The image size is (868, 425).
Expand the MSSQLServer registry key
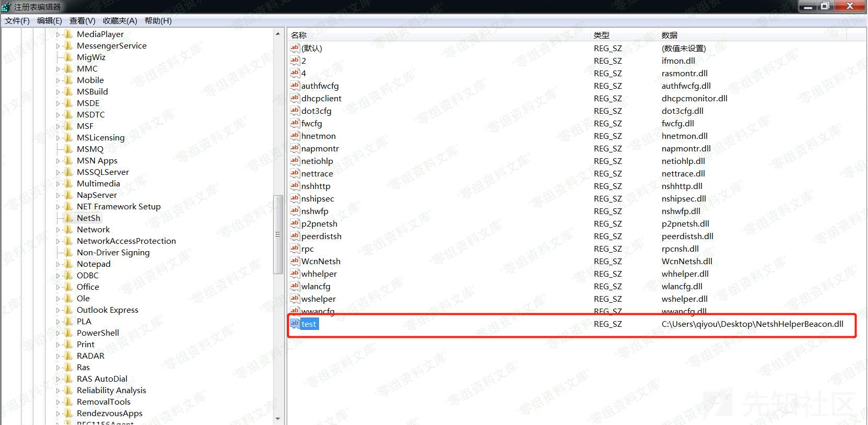[58, 172]
